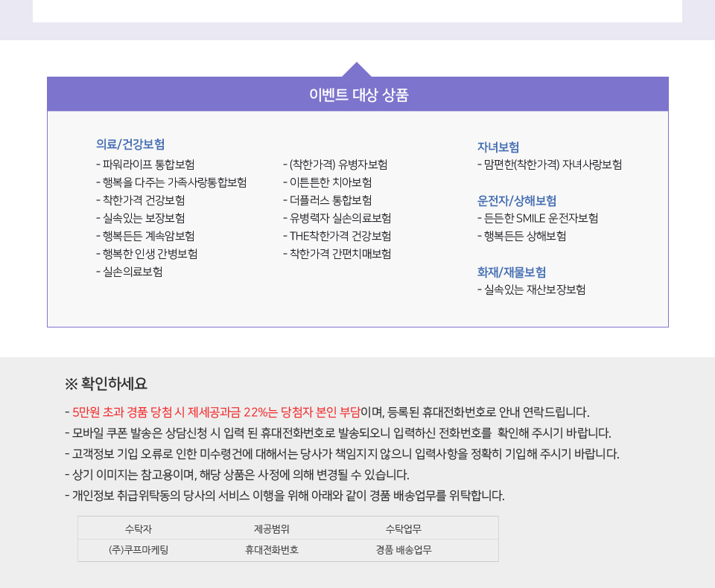This screenshot has width=715, height=588.
Task: Click 이튼튼한 치아보험 link
Action: 323,182
